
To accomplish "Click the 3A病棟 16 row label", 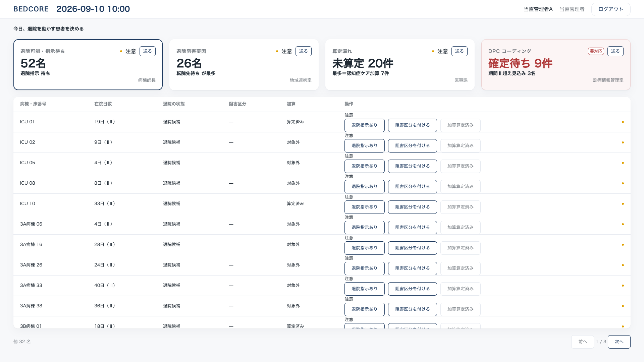I will (x=31, y=245).
